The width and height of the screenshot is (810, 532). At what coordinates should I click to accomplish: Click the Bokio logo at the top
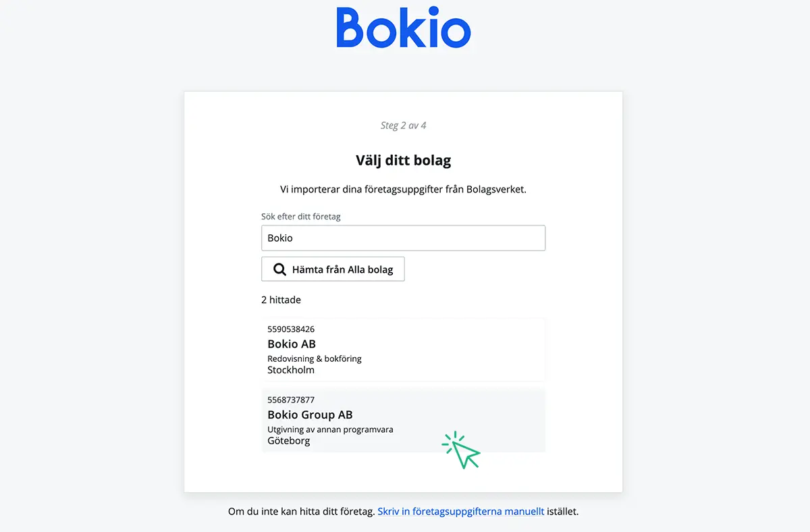coord(404,28)
